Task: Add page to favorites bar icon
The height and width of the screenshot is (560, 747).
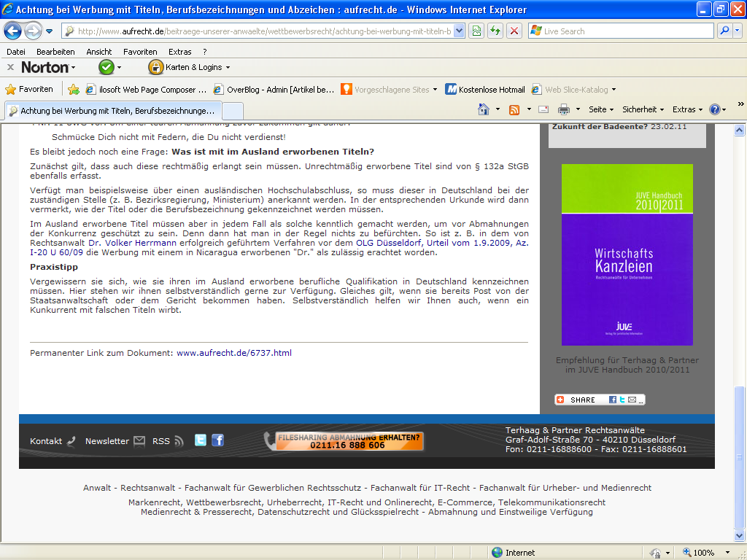Action: point(74,90)
